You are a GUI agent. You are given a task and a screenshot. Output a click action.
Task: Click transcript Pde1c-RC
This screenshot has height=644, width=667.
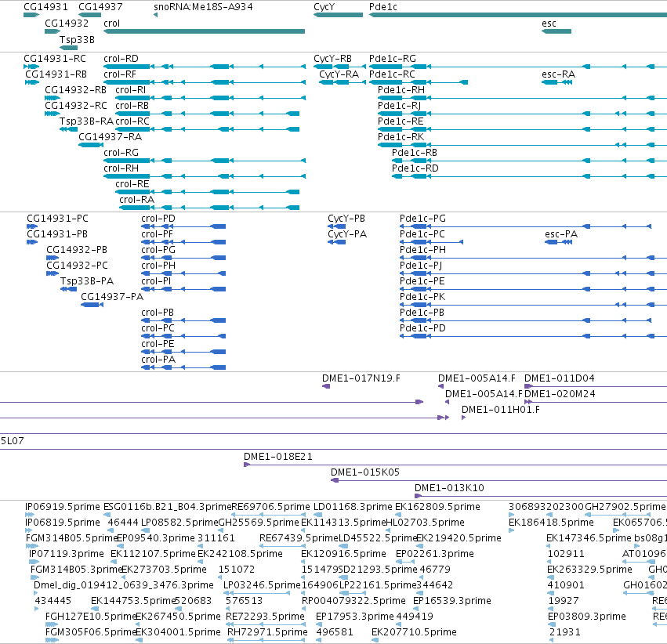(x=419, y=82)
